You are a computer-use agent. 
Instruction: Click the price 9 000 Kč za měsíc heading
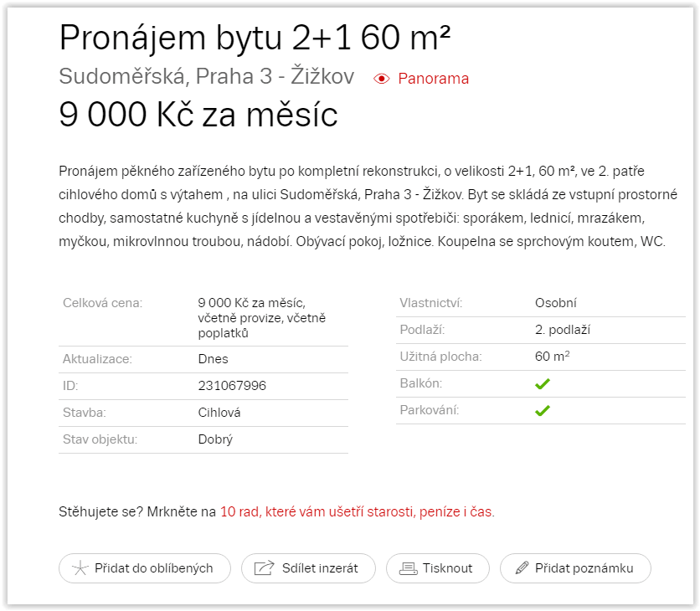198,115
